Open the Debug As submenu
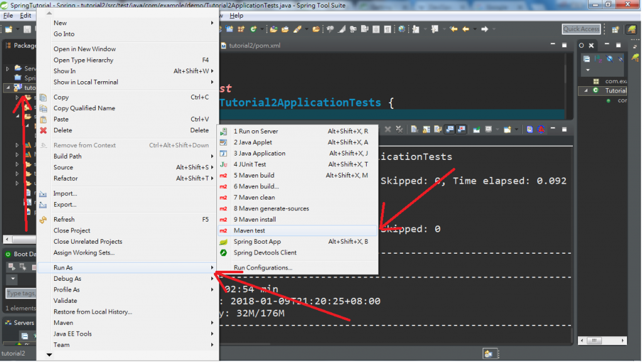Image resolution: width=644 pixels, height=362 pixels. point(128,279)
